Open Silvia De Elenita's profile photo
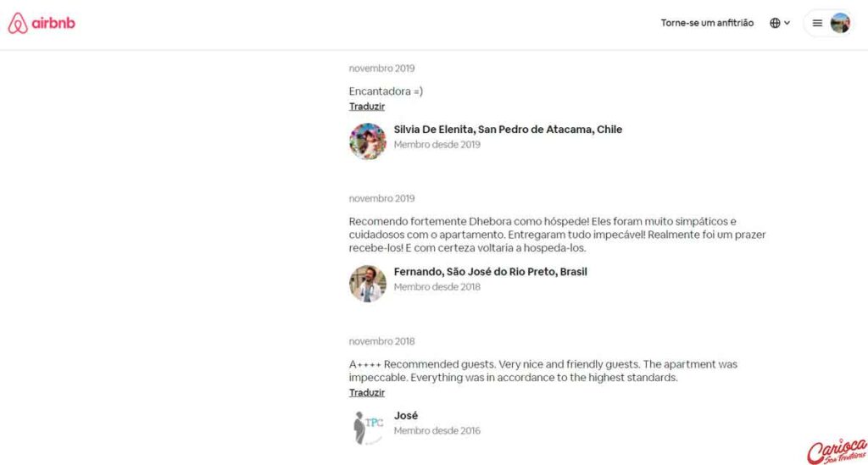Screen dimensions: 868x465 [368, 141]
